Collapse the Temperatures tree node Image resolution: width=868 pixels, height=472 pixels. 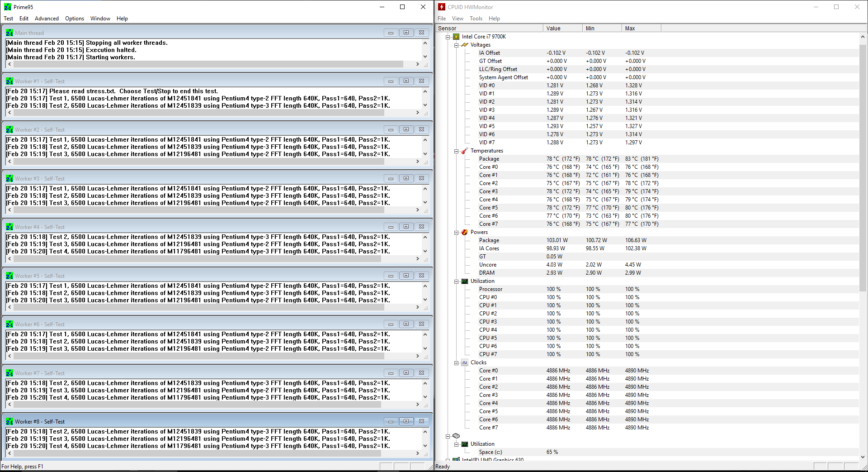click(x=457, y=151)
